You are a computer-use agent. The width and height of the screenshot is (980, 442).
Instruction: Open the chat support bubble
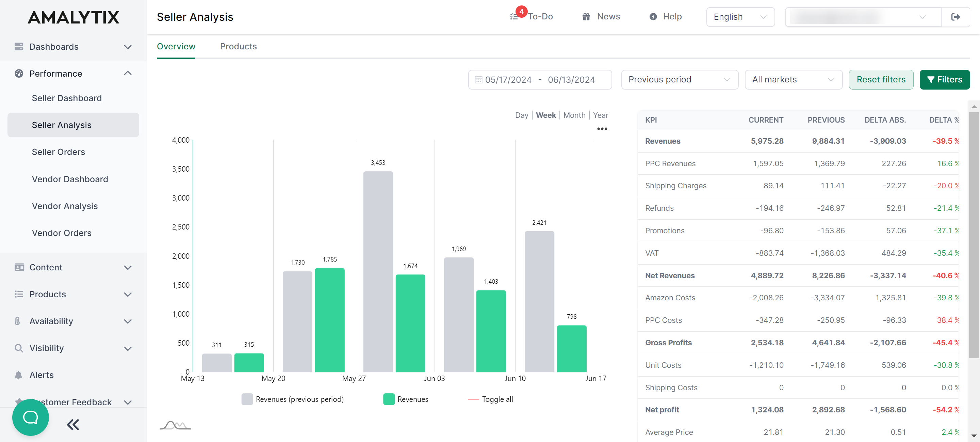coord(30,417)
